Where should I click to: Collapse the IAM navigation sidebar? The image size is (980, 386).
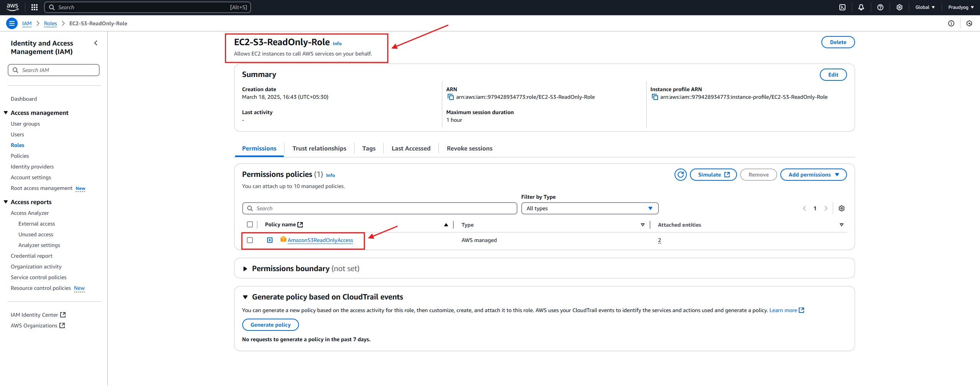pyautogui.click(x=96, y=43)
